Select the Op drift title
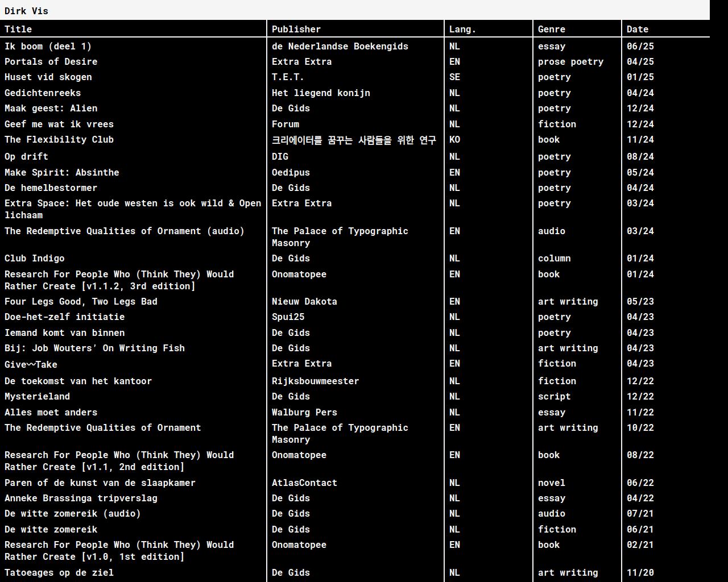The image size is (728, 582). click(x=26, y=156)
